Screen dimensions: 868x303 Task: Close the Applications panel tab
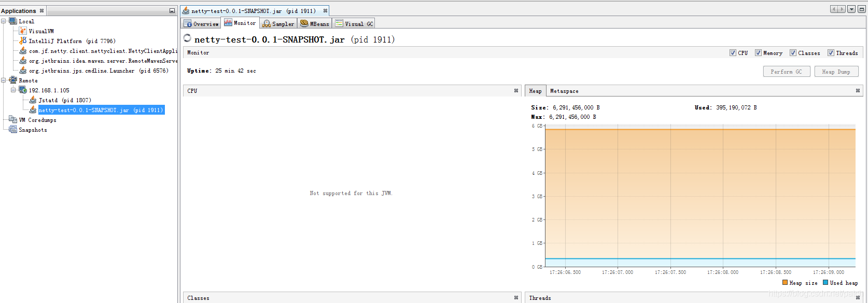click(42, 10)
